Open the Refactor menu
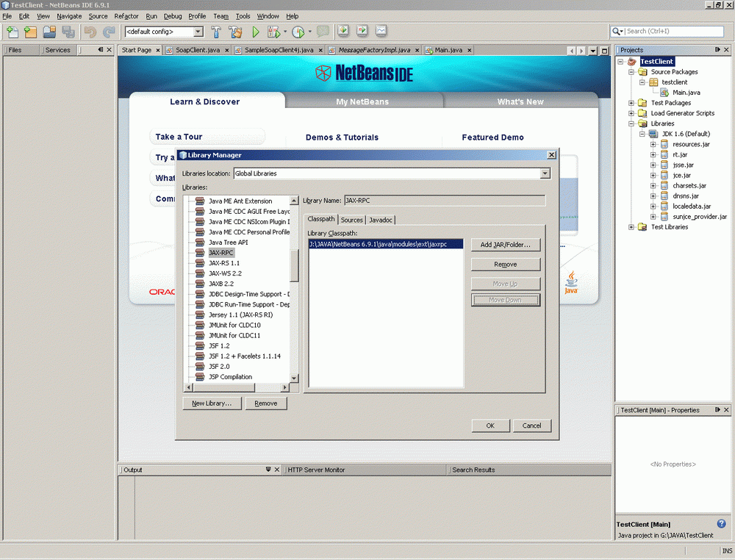Viewport: 735px width, 560px height. 126,16
